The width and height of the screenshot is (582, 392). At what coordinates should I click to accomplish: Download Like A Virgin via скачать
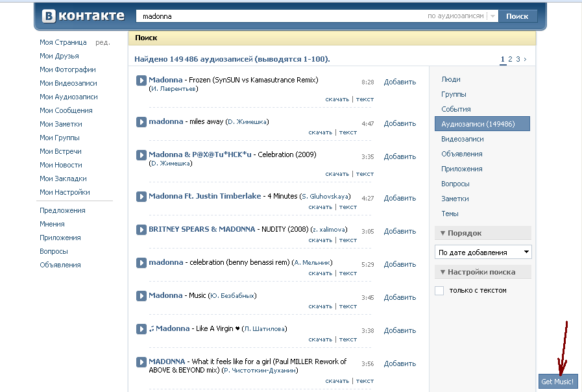(321, 339)
